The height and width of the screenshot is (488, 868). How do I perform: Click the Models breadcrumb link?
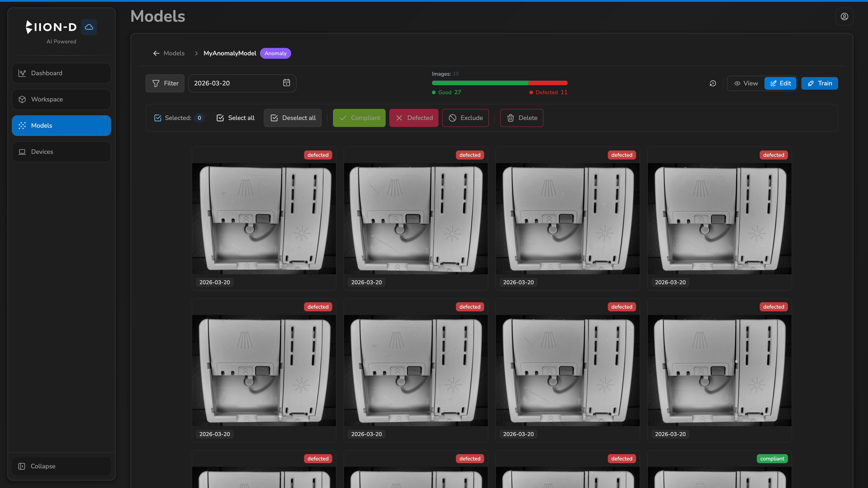pyautogui.click(x=174, y=53)
